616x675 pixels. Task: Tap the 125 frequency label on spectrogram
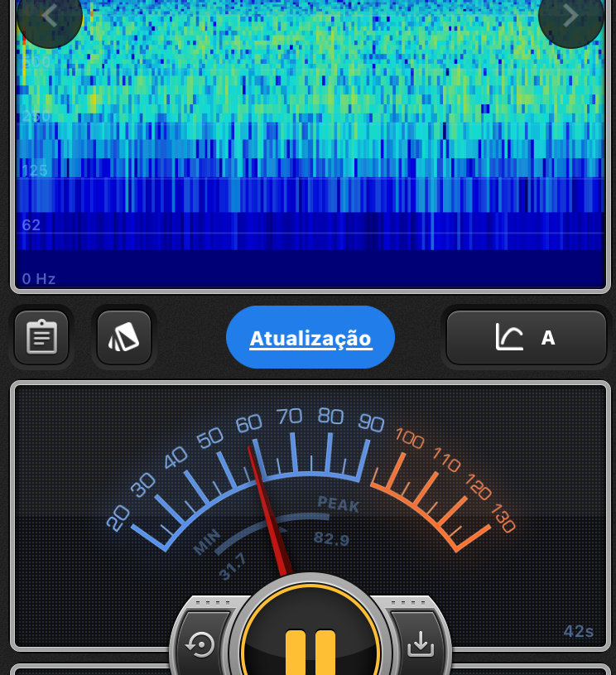(x=35, y=171)
